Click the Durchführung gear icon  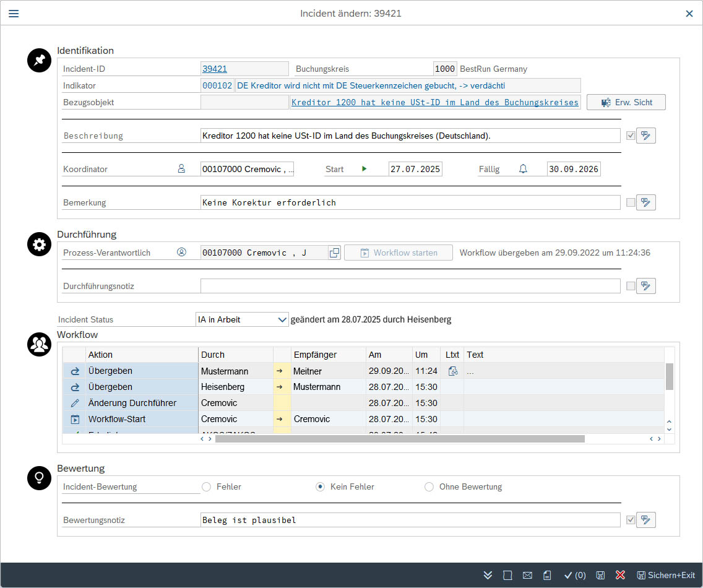pos(39,244)
